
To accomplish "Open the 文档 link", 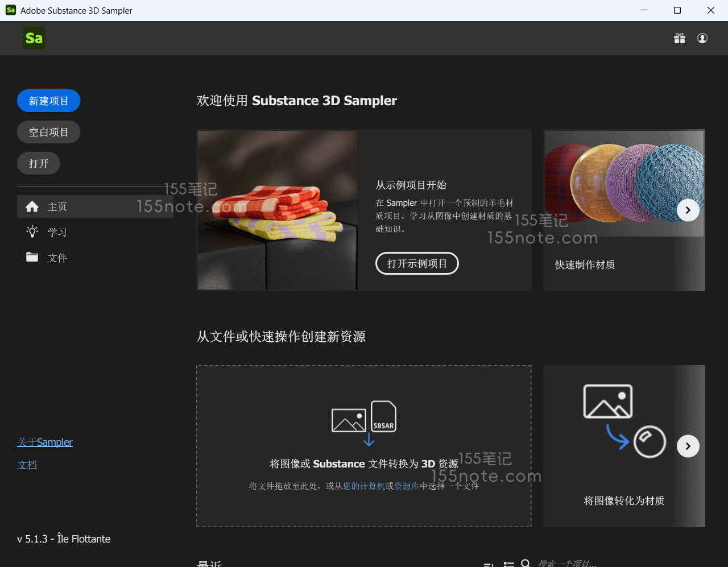I will 27,465.
